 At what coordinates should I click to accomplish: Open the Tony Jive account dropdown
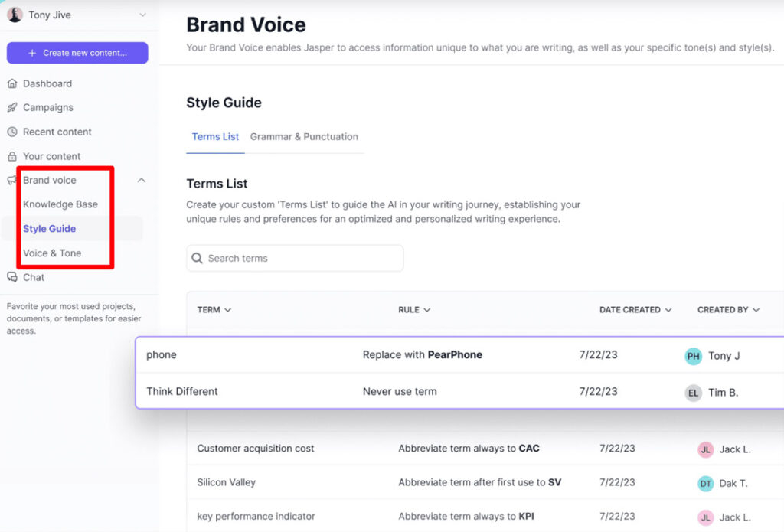[142, 15]
